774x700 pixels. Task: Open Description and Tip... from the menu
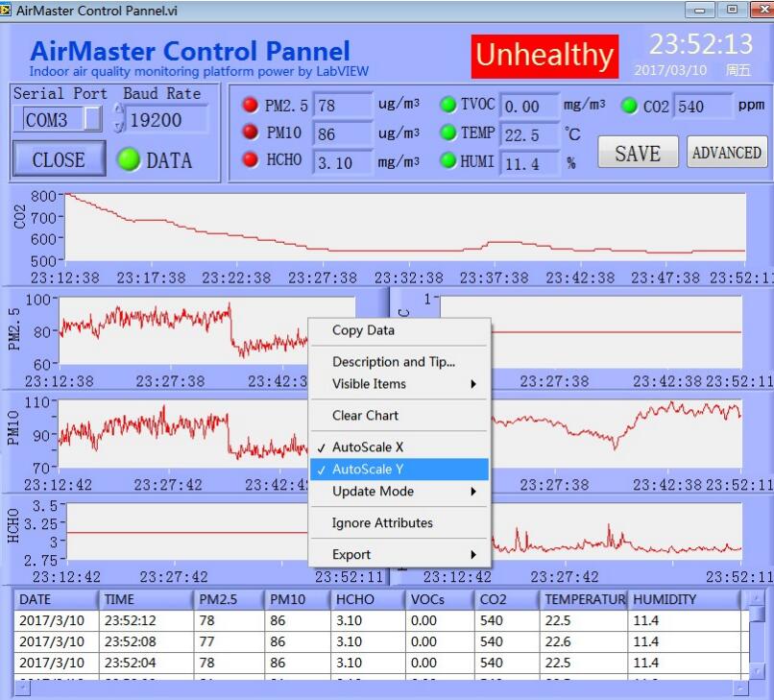coord(399,362)
